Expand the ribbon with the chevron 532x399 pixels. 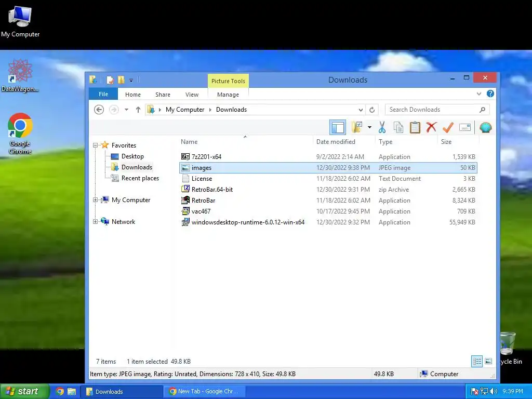pos(478,94)
